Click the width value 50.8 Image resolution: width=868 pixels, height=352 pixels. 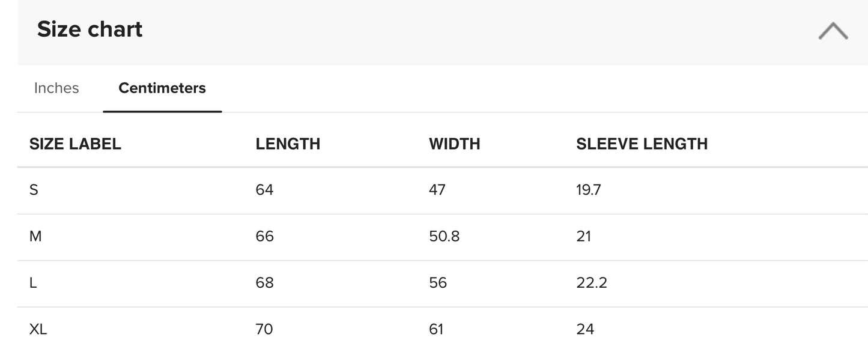(x=445, y=237)
